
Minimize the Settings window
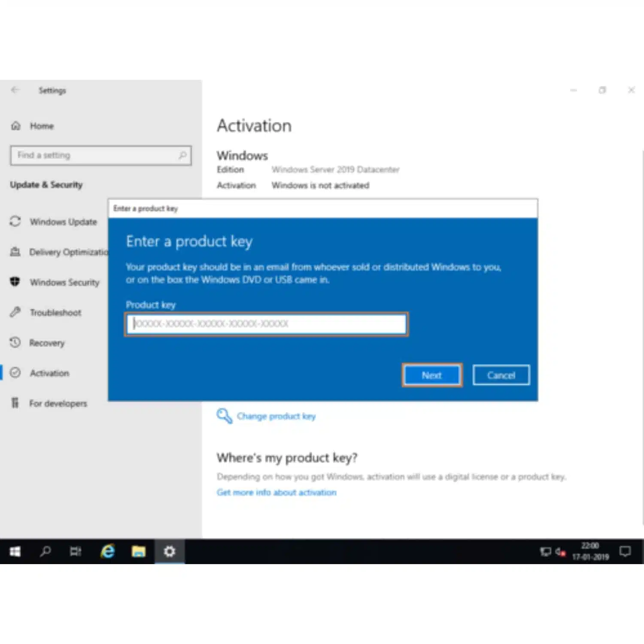click(574, 90)
